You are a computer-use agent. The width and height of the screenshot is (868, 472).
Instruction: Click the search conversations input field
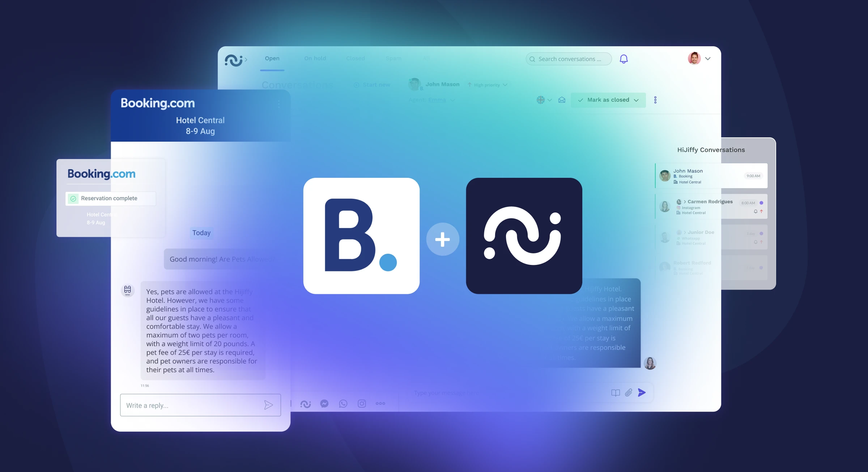coord(569,59)
